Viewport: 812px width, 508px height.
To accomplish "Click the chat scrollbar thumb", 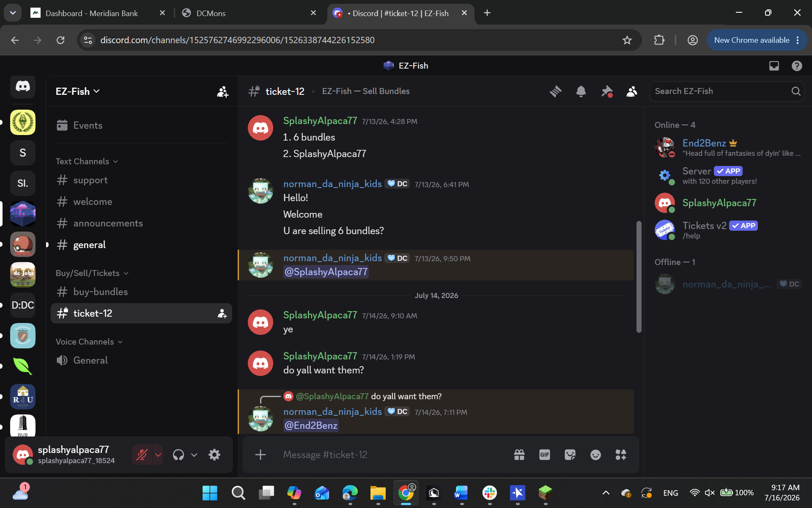I will click(639, 276).
